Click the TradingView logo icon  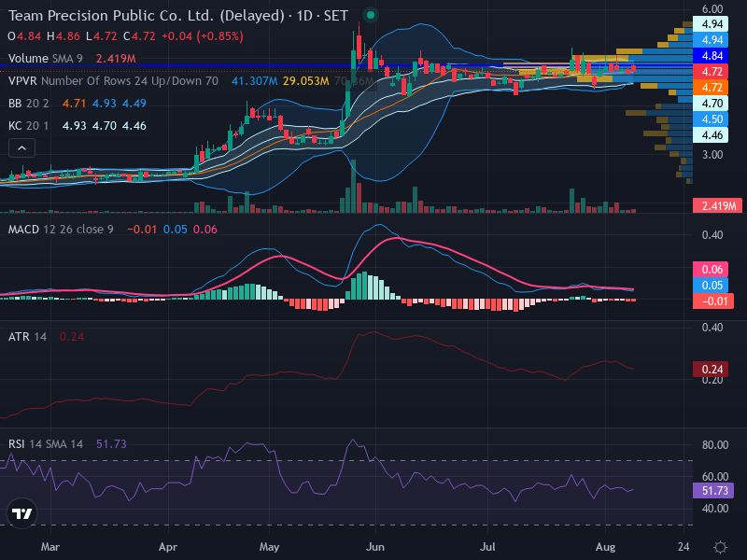pyautogui.click(x=21, y=513)
